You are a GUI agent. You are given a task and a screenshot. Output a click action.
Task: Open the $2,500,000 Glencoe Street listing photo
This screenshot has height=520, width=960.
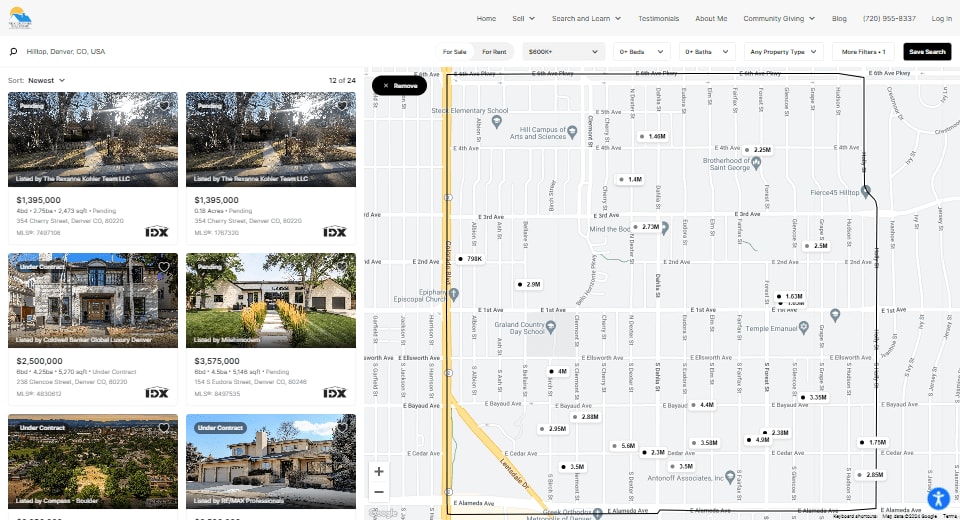tap(93, 300)
